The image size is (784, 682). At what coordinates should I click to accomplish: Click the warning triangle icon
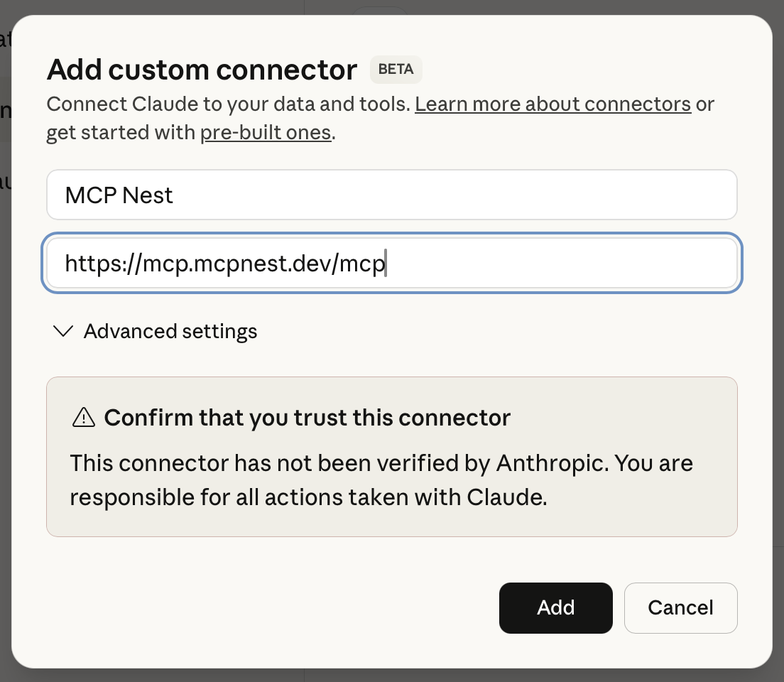coord(83,418)
